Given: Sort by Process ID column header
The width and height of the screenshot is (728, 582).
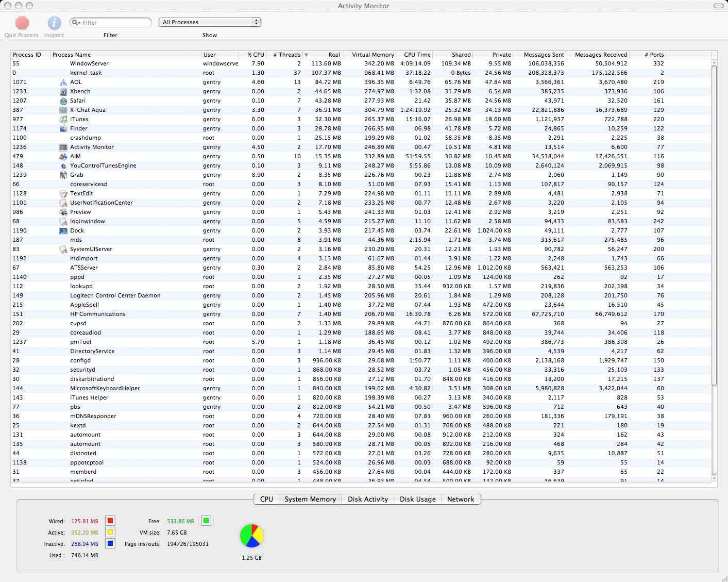Looking at the screenshot, I should 30,55.
